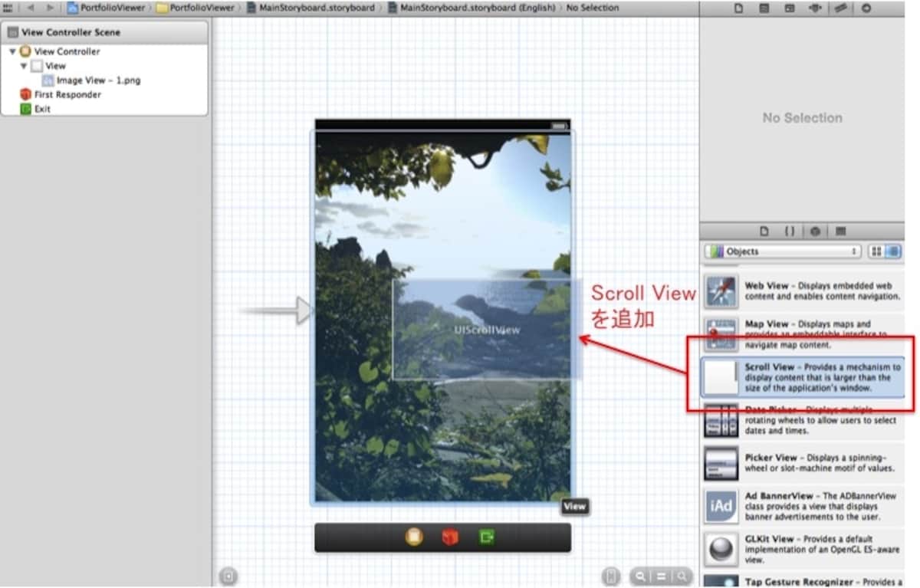This screenshot has width=920, height=588.
Task: Select the Picker View library object
Action: click(x=803, y=463)
